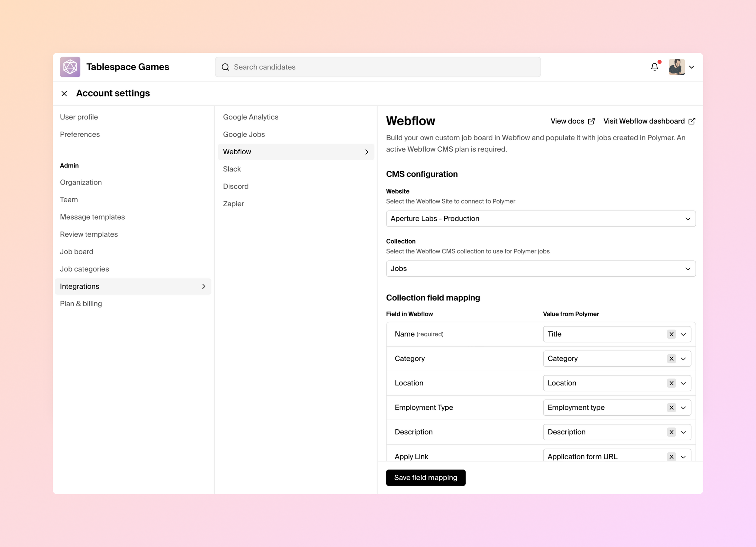Open the View docs link
Viewport: 756px width, 547px height.
pos(572,121)
